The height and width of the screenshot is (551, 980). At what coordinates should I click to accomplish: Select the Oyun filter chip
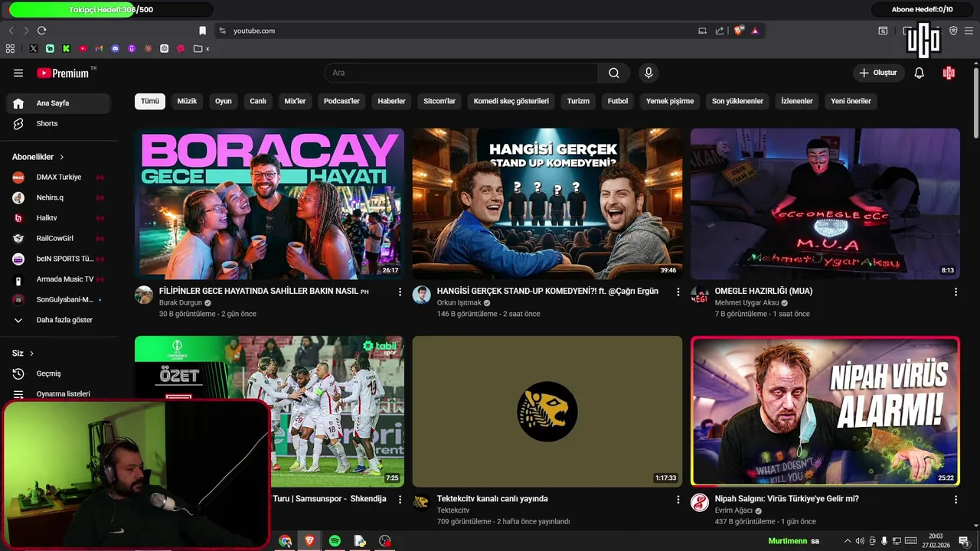pyautogui.click(x=224, y=101)
